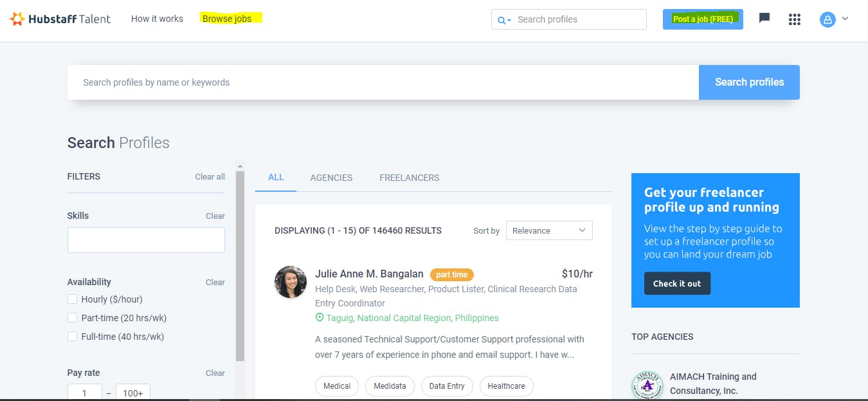Image resolution: width=868 pixels, height=401 pixels.
Task: Click the filters panel scrollbar
Action: click(x=240, y=266)
